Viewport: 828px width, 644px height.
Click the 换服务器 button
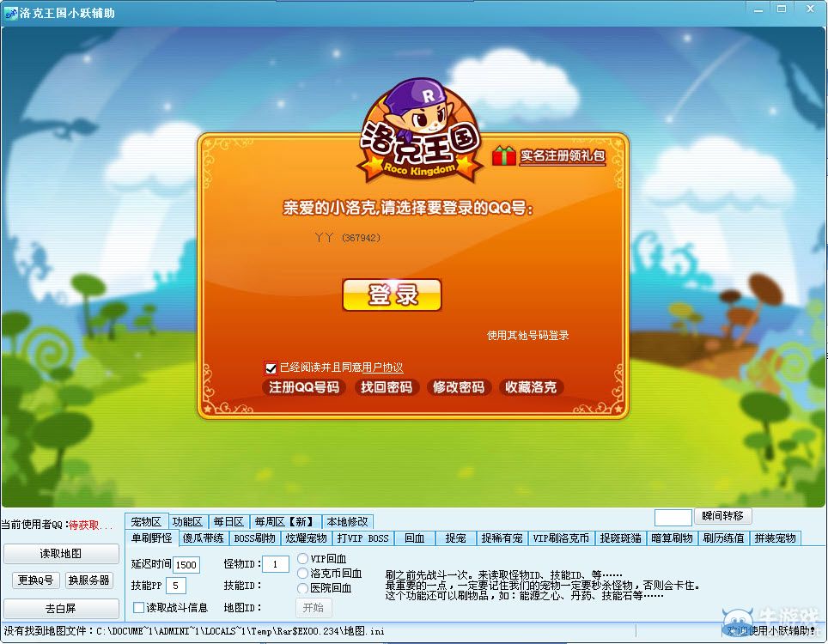[x=88, y=580]
